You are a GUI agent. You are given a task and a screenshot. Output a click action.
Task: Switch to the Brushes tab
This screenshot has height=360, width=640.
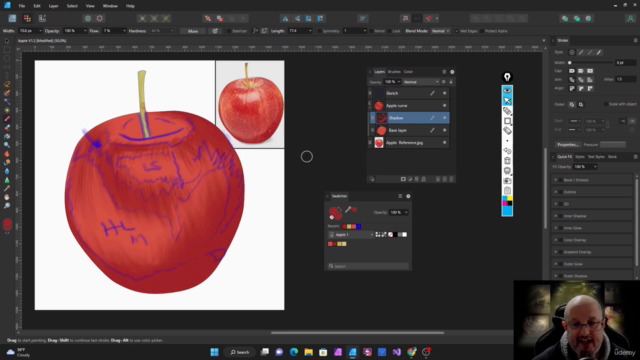pos(394,72)
